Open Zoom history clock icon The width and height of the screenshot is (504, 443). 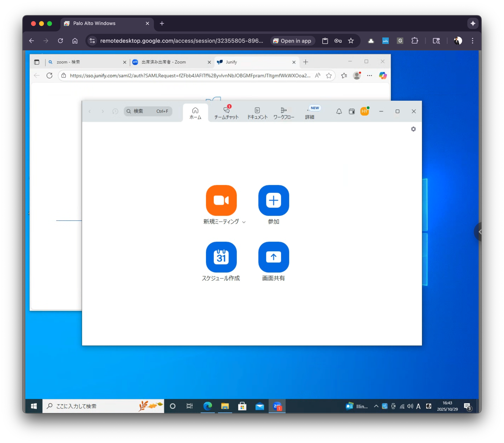coord(115,111)
